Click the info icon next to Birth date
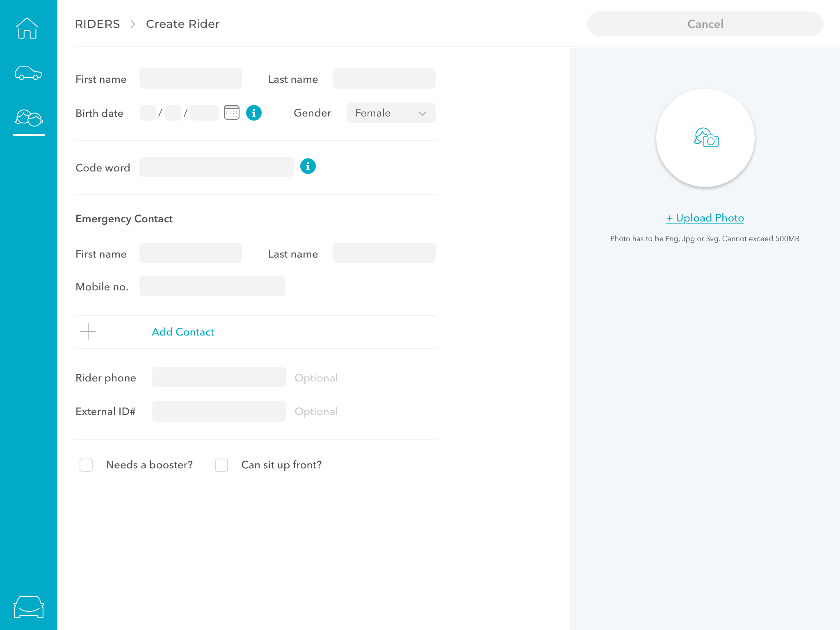 click(254, 113)
